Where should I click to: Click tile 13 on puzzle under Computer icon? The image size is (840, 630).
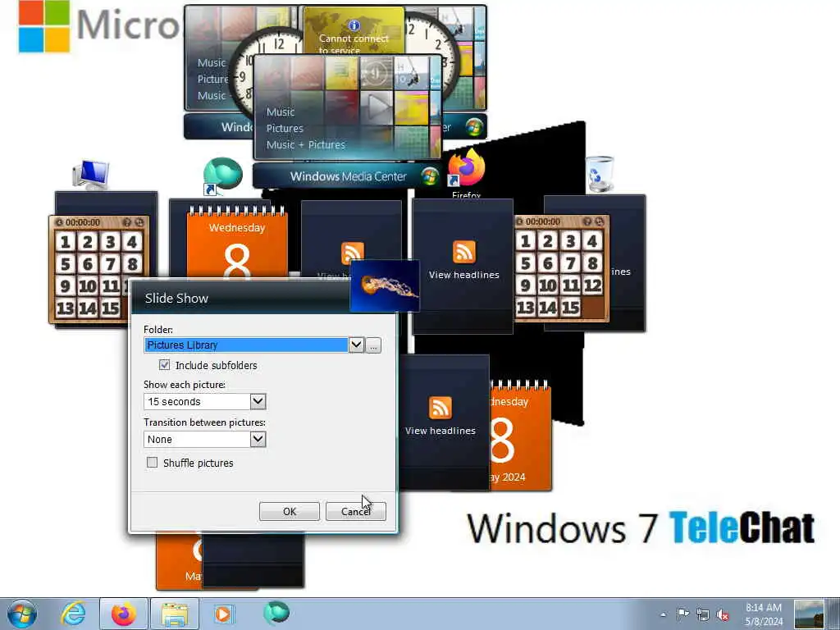pos(66,308)
